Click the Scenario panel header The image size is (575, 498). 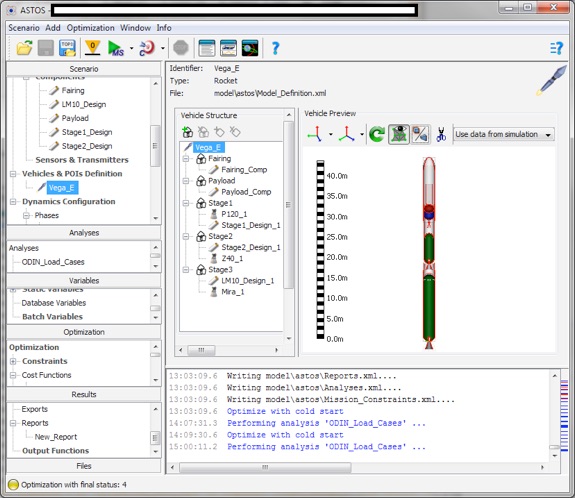[84, 69]
